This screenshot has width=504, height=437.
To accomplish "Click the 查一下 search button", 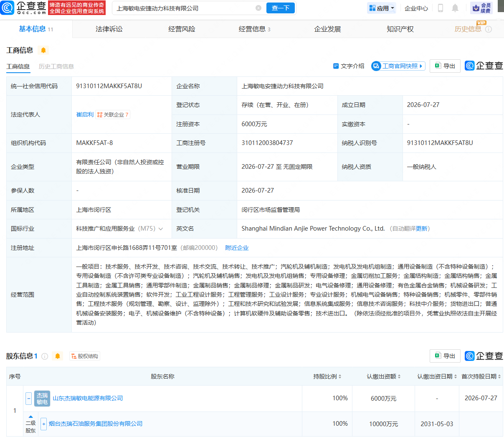I will click(x=281, y=8).
